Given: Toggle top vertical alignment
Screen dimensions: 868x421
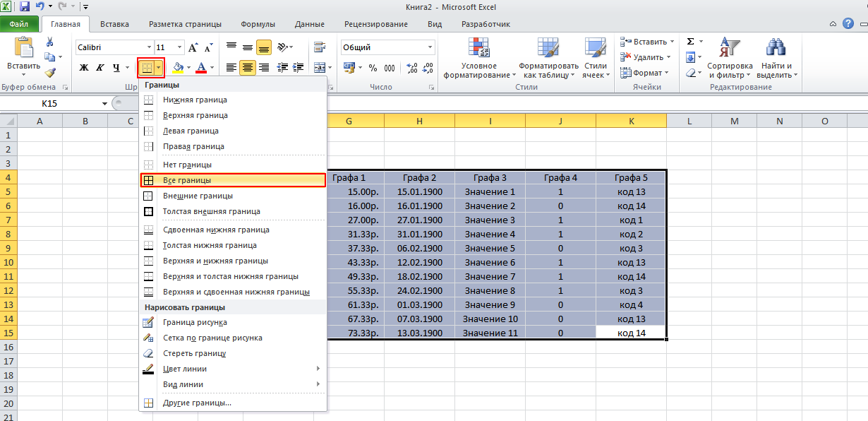Looking at the screenshot, I should point(231,47).
